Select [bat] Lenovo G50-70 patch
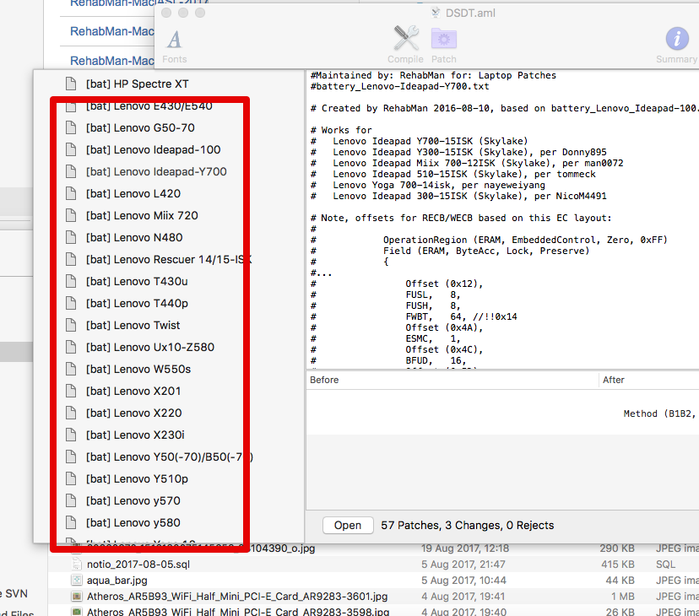The width and height of the screenshot is (699, 616). click(140, 128)
